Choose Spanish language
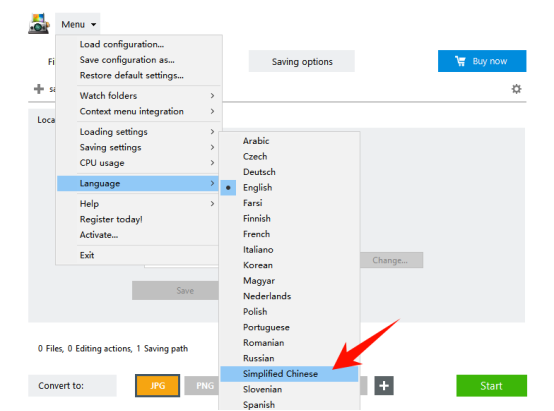This screenshot has height=411, width=554. pyautogui.click(x=289, y=404)
